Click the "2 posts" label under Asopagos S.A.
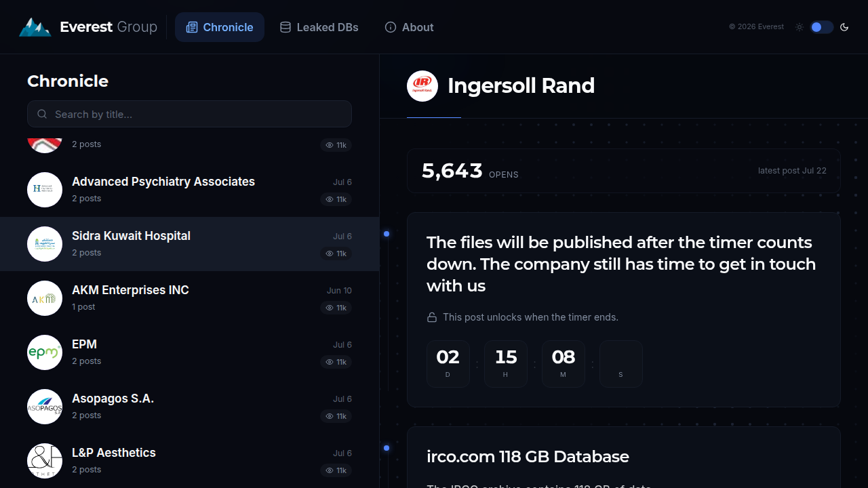 coord(86,415)
